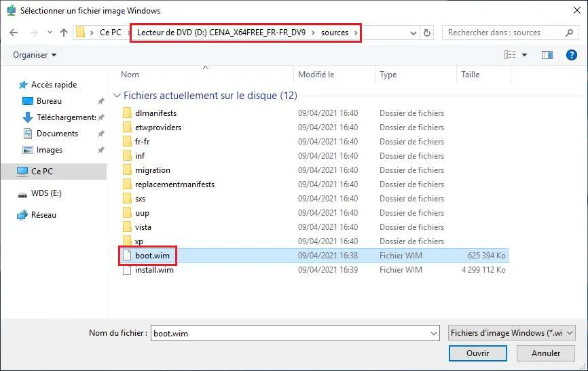This screenshot has height=371, width=588.
Task: Go forward with the right arrow
Action: 34,33
